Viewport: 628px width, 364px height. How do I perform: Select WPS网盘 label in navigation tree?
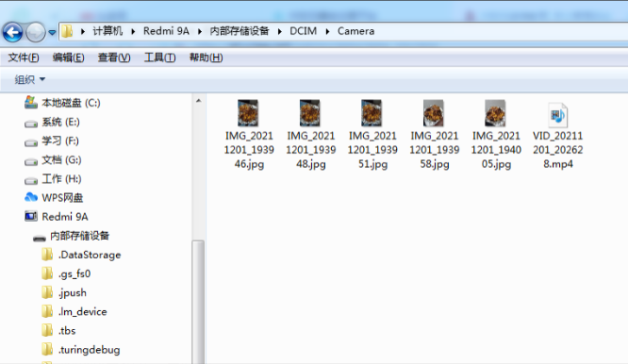point(62,198)
